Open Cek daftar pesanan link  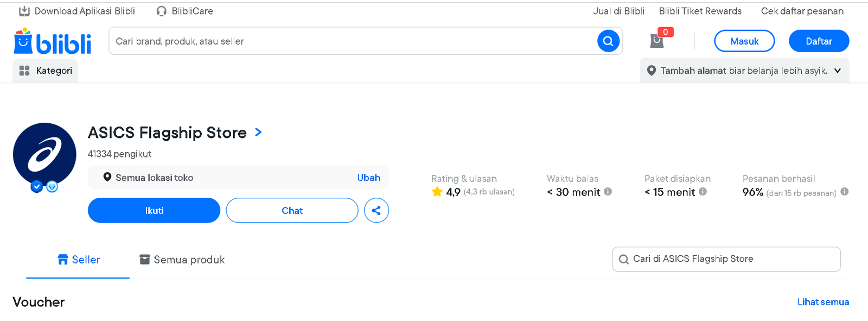click(802, 11)
